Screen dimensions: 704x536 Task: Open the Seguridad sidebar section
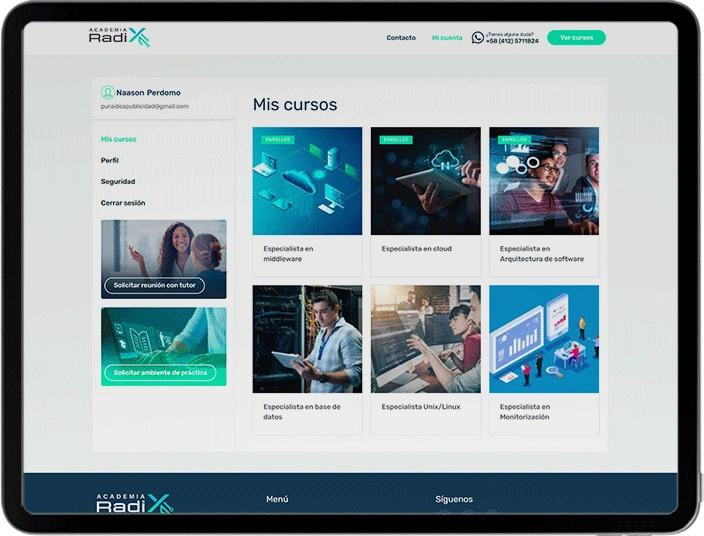[117, 181]
